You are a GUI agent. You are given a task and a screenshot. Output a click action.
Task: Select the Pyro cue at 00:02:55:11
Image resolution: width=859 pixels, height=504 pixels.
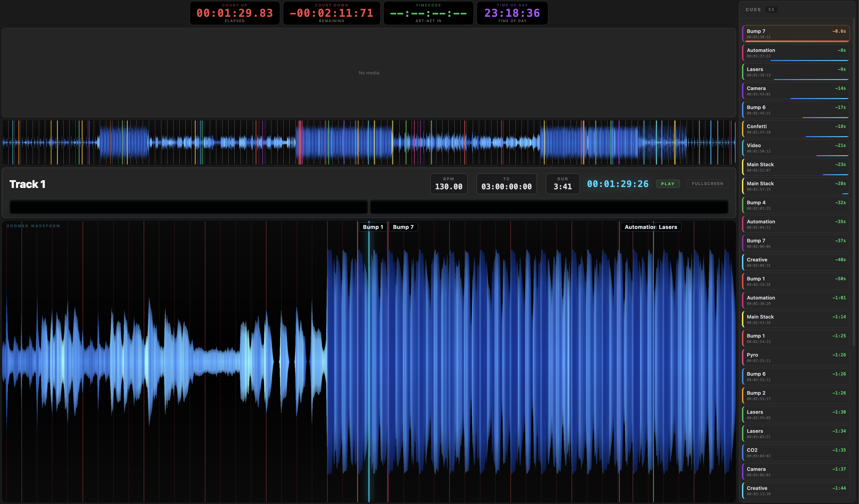coord(796,357)
